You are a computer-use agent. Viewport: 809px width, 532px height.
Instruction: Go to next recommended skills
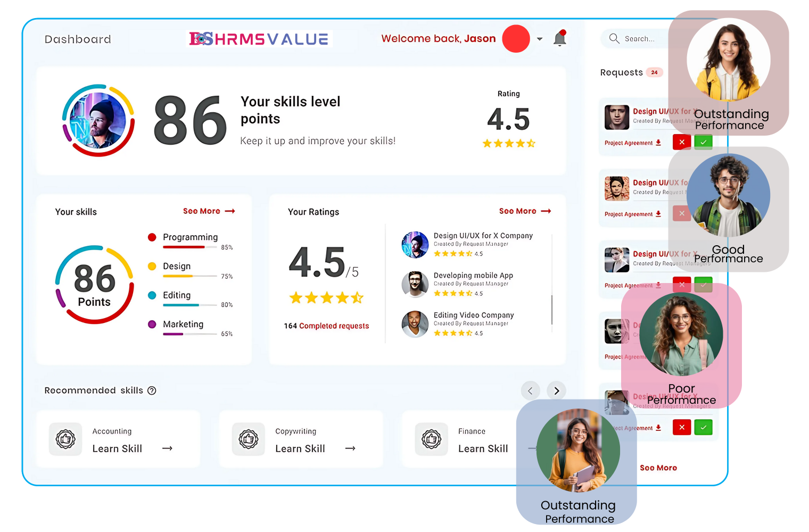[x=556, y=391]
